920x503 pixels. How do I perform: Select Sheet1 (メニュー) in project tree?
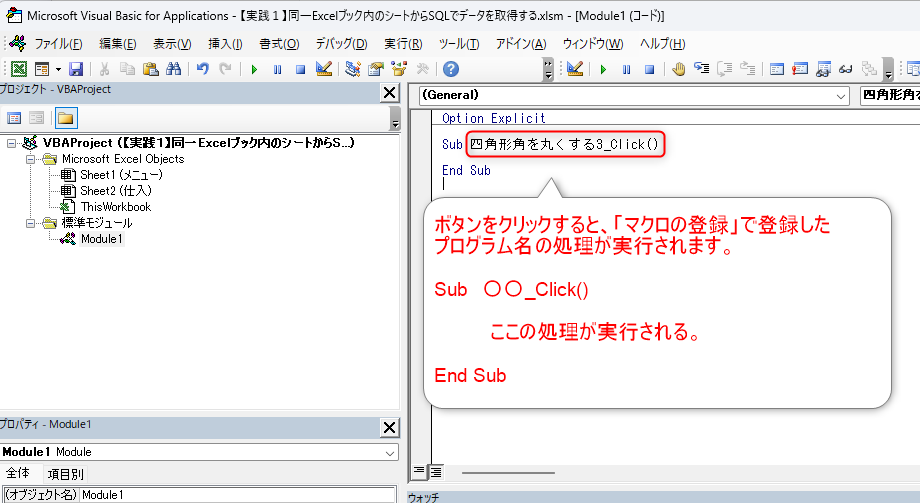[121, 175]
